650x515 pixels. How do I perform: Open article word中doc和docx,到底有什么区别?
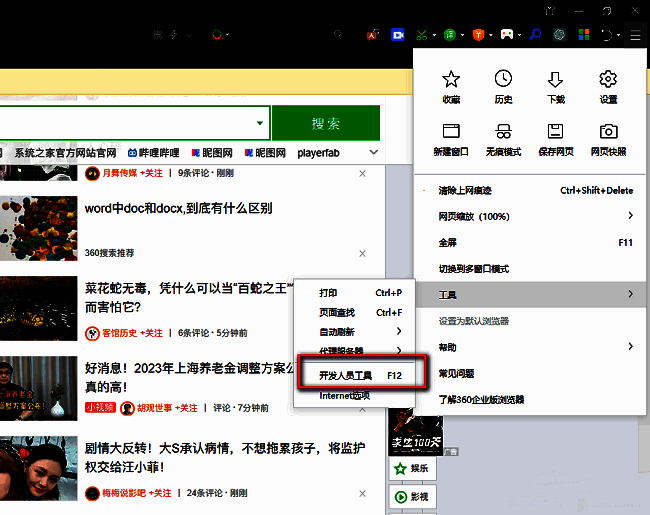click(x=179, y=208)
